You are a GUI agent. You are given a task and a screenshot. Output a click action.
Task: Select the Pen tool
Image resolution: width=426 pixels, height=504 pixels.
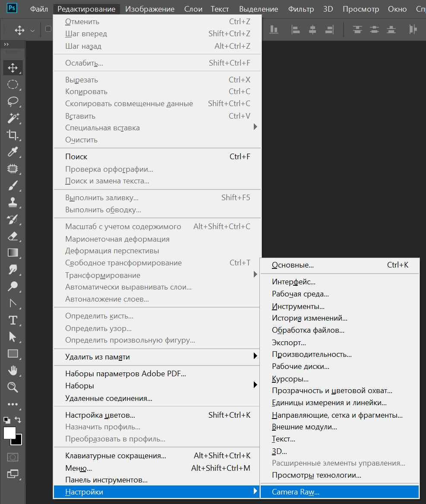coord(13,303)
